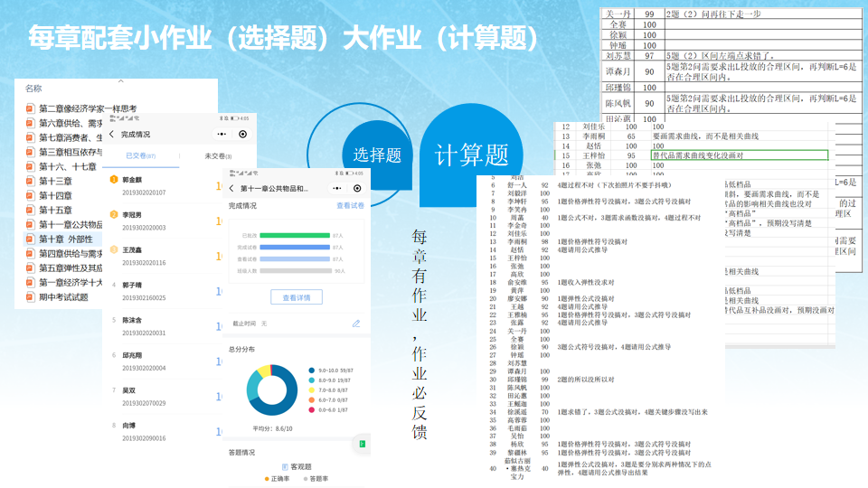The image size is (868, 488).
Task: Click the green floating icon beside 答题情况
Action: 360,444
